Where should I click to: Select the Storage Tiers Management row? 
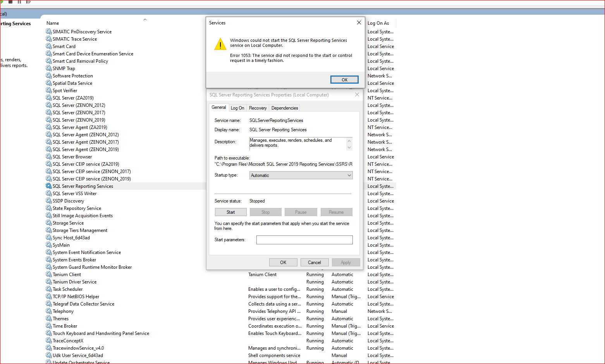(80, 230)
